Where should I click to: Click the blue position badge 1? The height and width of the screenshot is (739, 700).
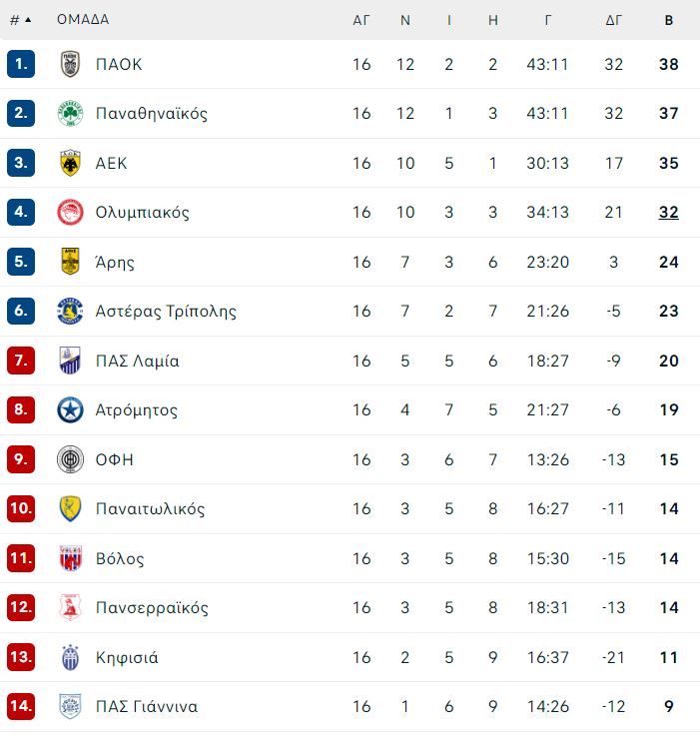pyautogui.click(x=21, y=64)
